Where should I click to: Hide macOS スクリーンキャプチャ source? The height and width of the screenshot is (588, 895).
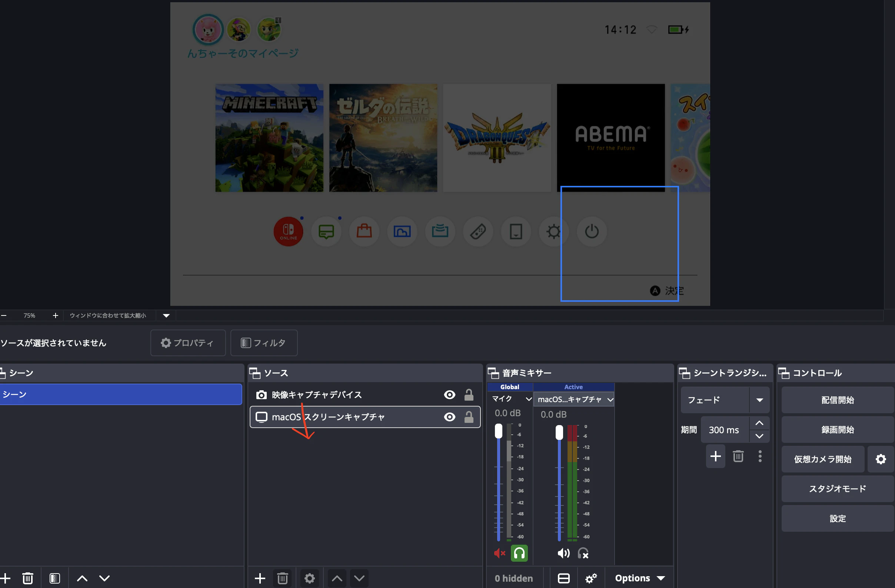[x=449, y=417]
